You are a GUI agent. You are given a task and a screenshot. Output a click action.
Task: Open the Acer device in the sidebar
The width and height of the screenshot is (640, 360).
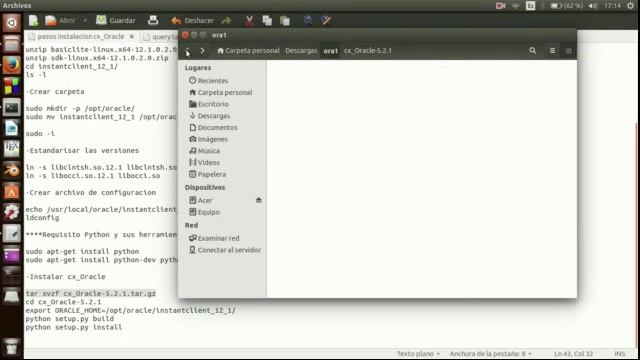click(x=200, y=200)
